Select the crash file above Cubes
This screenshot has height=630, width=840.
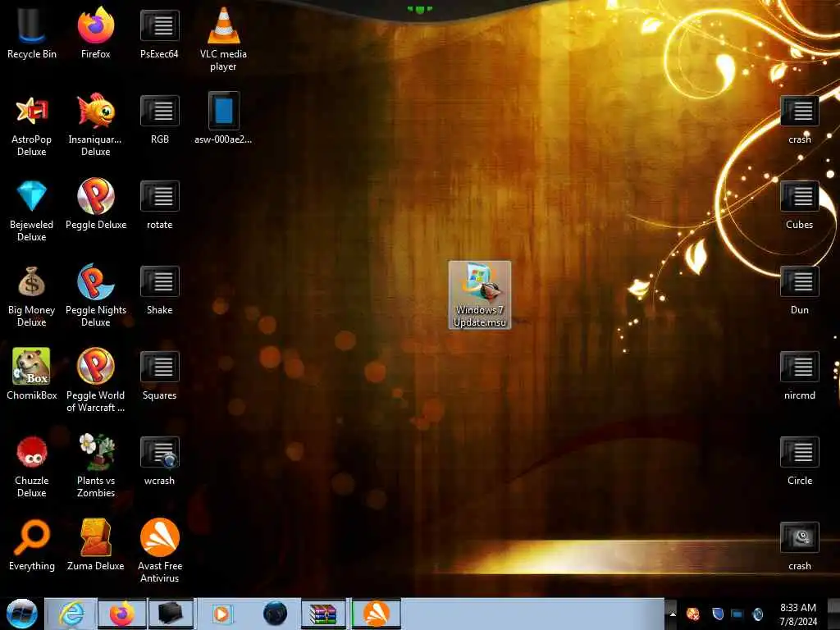[799, 120]
